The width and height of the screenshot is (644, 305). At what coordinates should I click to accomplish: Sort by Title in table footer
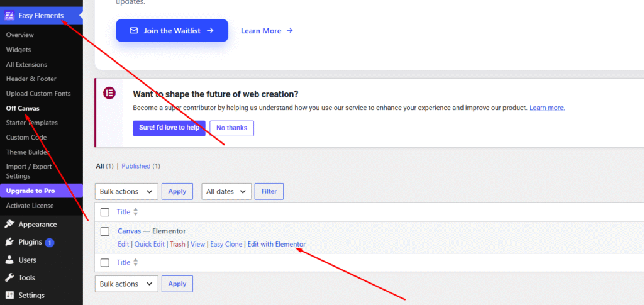click(x=124, y=263)
